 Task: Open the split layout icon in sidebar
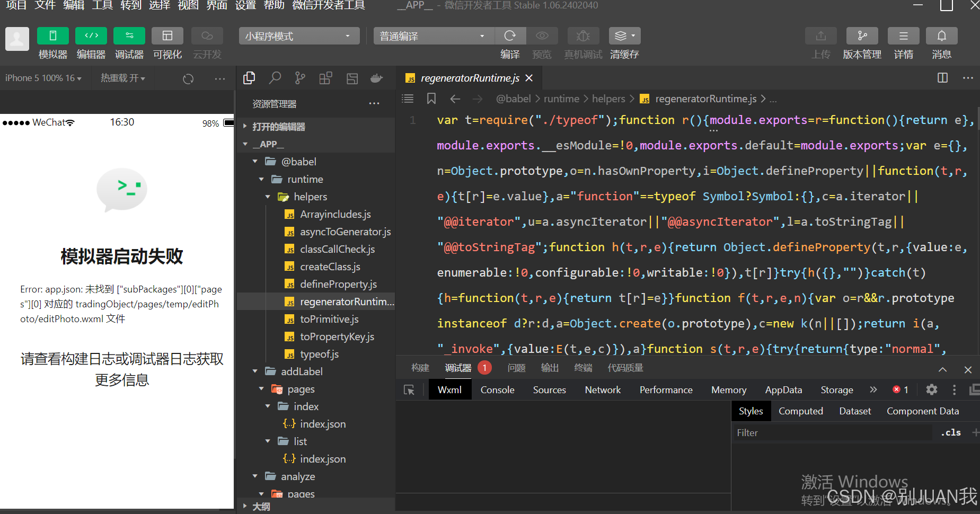pos(352,78)
